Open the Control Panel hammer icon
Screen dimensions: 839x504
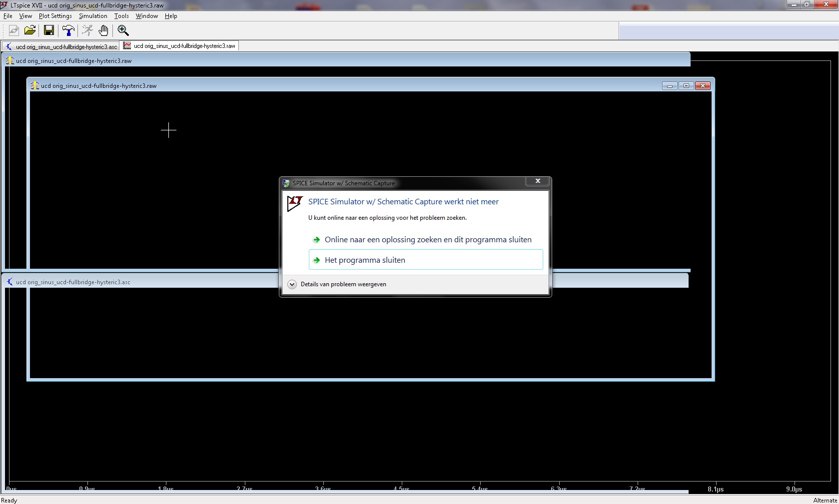[68, 30]
